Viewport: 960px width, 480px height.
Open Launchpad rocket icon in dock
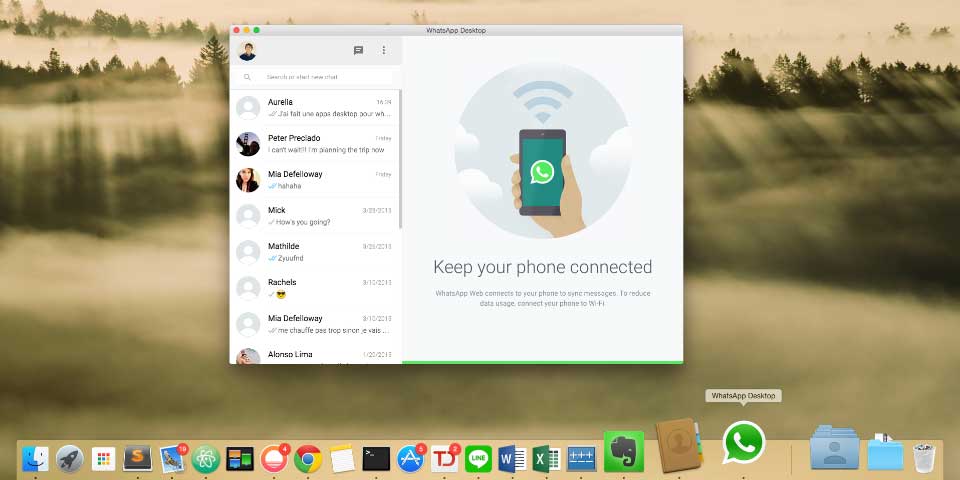(70, 459)
